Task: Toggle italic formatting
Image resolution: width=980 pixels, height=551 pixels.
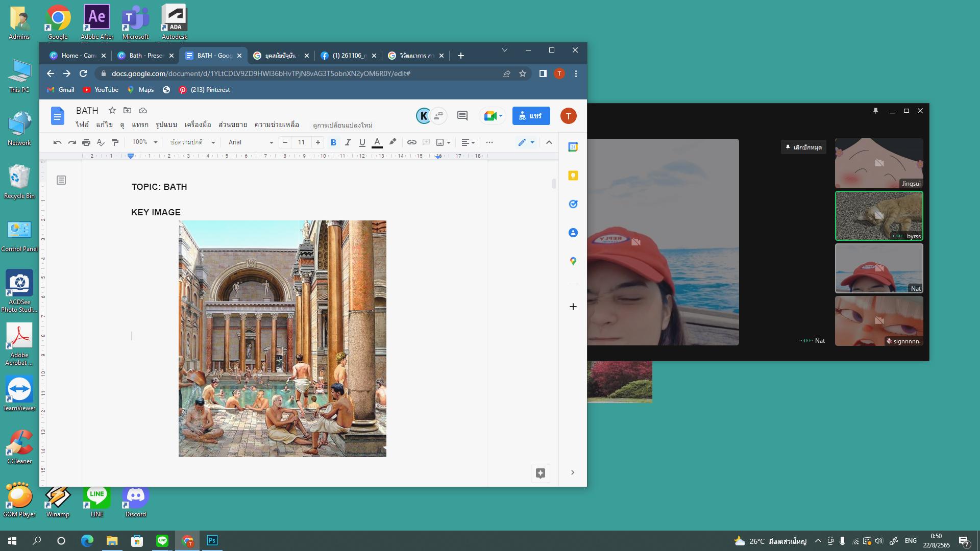Action: [x=348, y=142]
